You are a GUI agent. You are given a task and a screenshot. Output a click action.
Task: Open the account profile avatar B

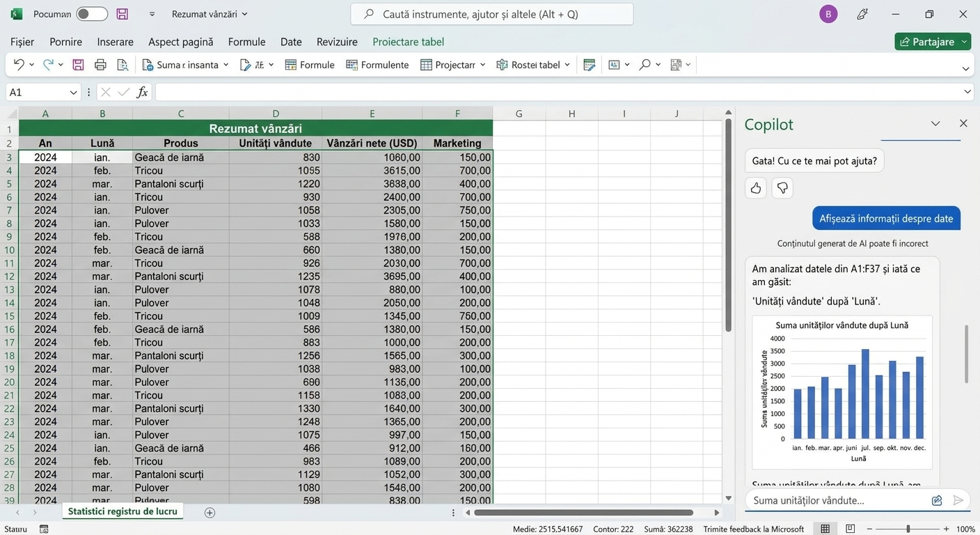tap(828, 14)
